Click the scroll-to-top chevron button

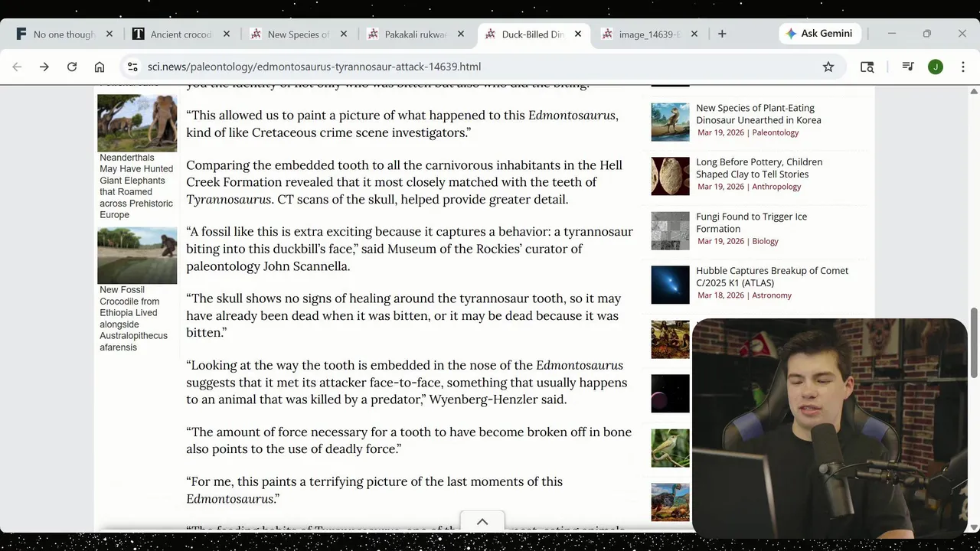point(482,521)
